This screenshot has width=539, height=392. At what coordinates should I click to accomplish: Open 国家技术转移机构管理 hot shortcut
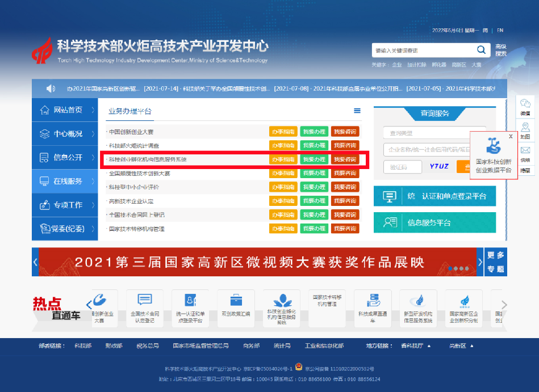pyautogui.click(x=327, y=308)
